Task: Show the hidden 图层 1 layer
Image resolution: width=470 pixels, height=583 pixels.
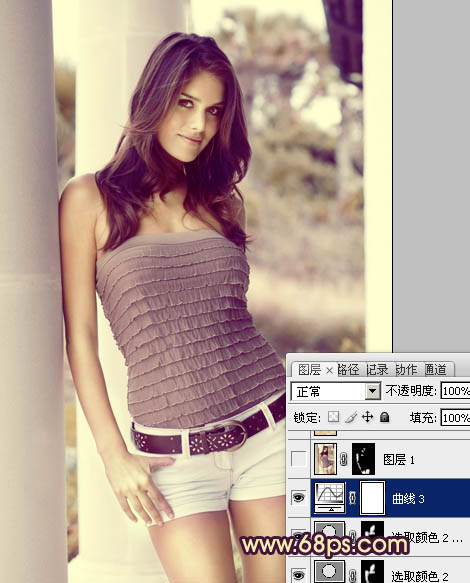Action: [x=299, y=459]
